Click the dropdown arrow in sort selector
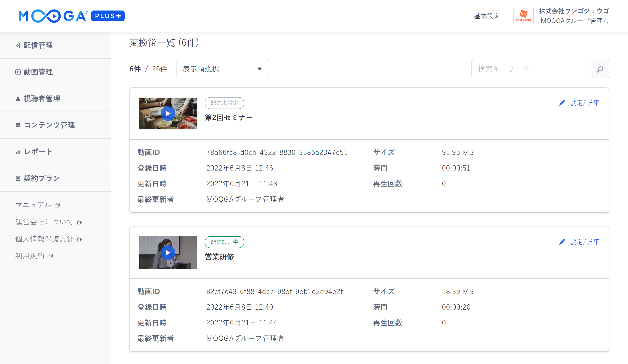This screenshot has height=364, width=628. (x=259, y=69)
